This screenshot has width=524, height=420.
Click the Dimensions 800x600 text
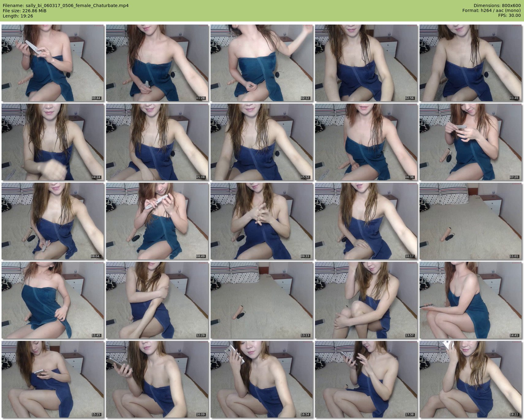click(x=497, y=6)
